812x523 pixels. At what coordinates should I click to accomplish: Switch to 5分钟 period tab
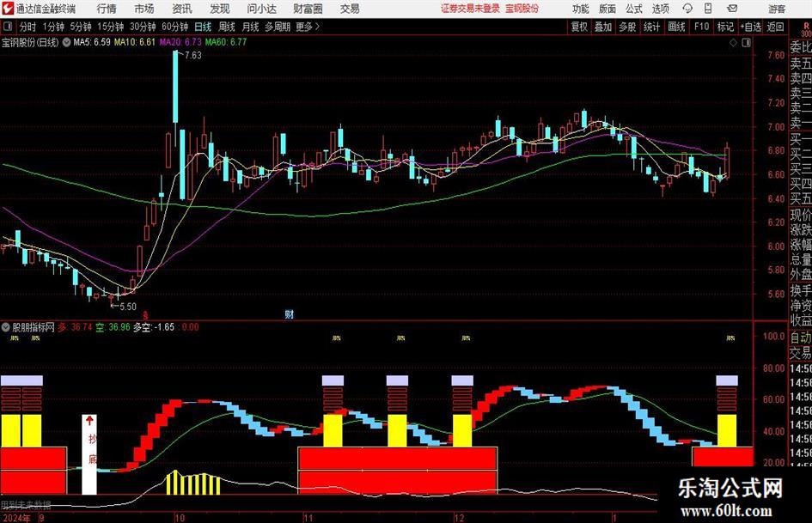coord(80,27)
